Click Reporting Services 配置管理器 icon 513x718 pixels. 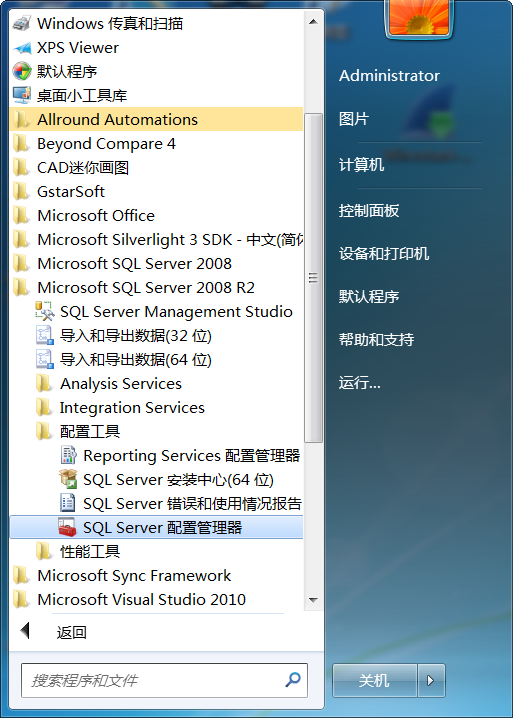[x=68, y=455]
